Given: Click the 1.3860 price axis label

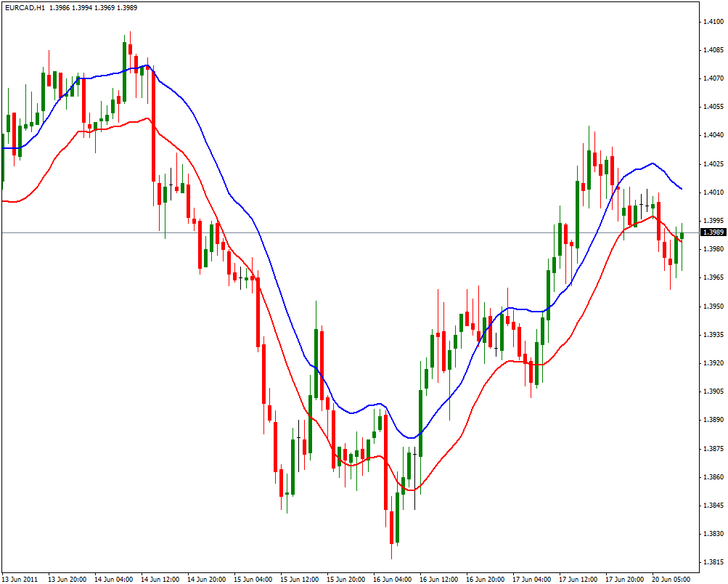Looking at the screenshot, I should [x=713, y=477].
